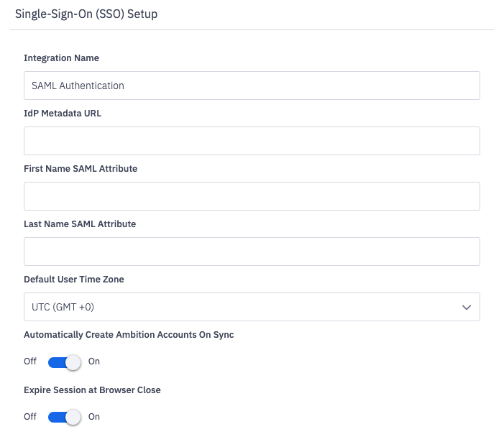Select the Last Name SAML Attribute input

click(x=252, y=252)
